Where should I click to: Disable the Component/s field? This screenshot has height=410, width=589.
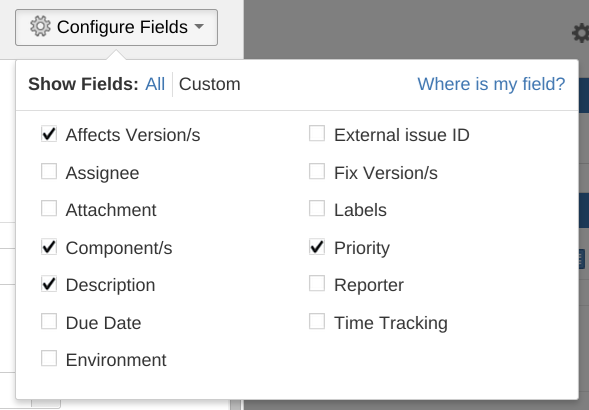[x=49, y=247]
